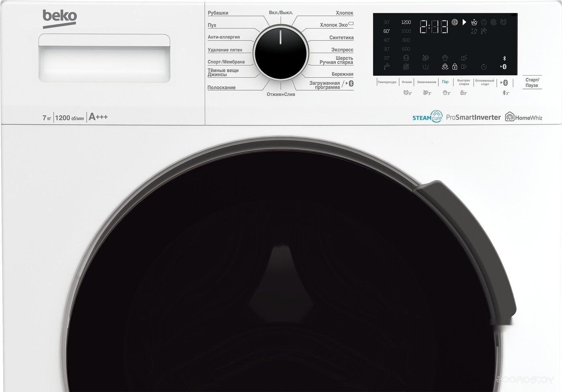The height and width of the screenshot is (392, 562).
Task: Select the 60° temperature value
Action: (387, 31)
